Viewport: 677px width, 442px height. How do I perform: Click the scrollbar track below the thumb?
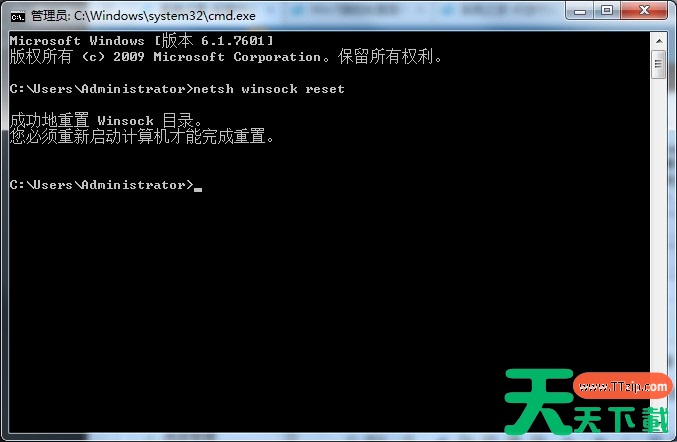pyautogui.click(x=659, y=255)
